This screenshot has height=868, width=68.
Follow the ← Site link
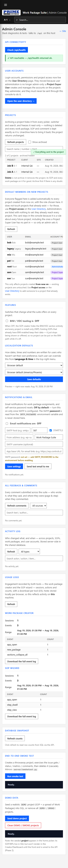pos(63,31)
